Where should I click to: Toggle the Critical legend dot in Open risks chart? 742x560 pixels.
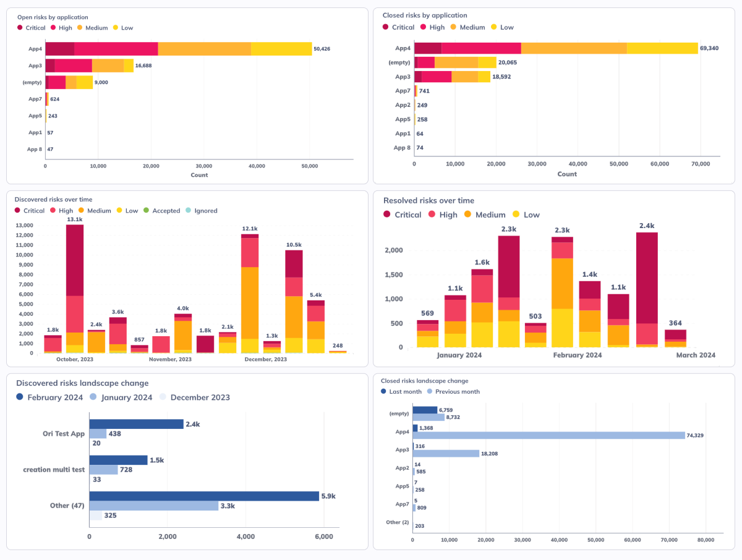[19, 28]
